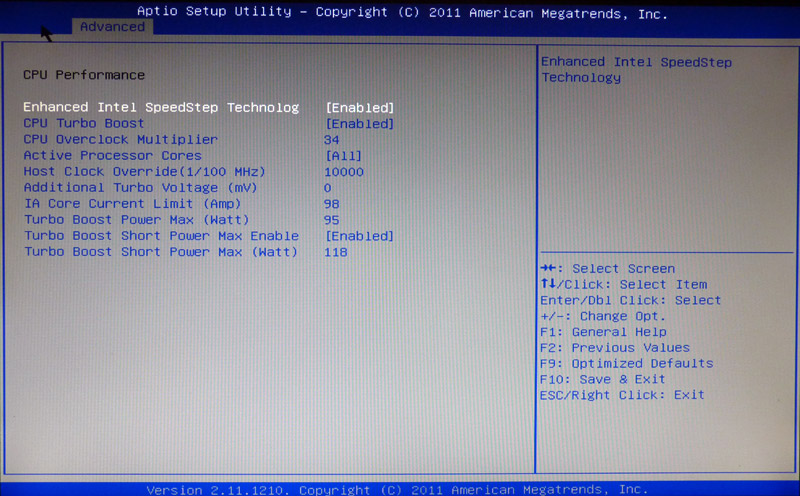Viewport: 800px width, 496px height.
Task: Edit short power max value 118
Action: (x=336, y=252)
